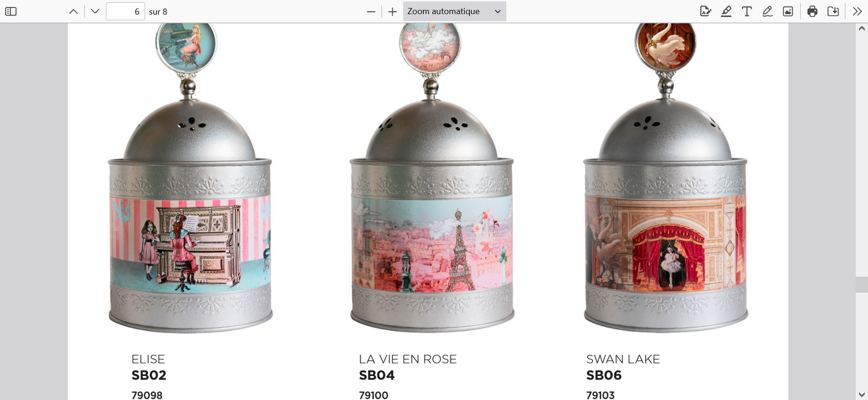868x400 pixels.
Task: Zoom in with plus button
Action: coord(392,11)
